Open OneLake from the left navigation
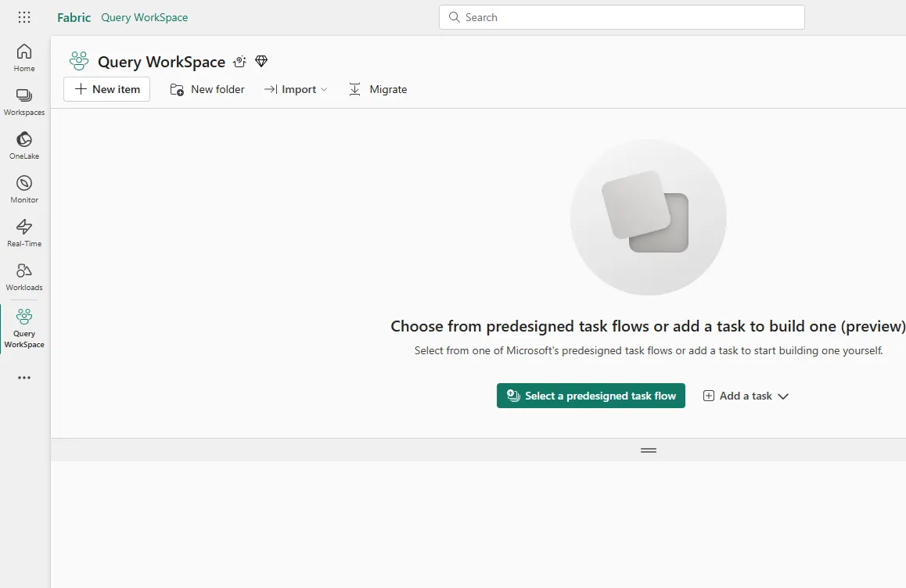Screen dimensions: 906x588 click(23, 144)
